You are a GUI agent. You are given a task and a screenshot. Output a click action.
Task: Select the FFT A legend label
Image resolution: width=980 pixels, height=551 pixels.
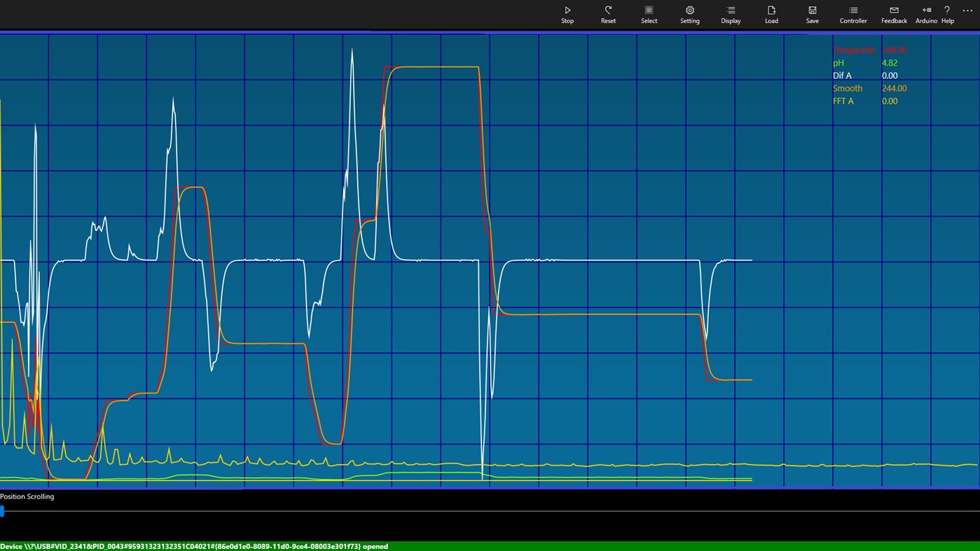(x=843, y=101)
